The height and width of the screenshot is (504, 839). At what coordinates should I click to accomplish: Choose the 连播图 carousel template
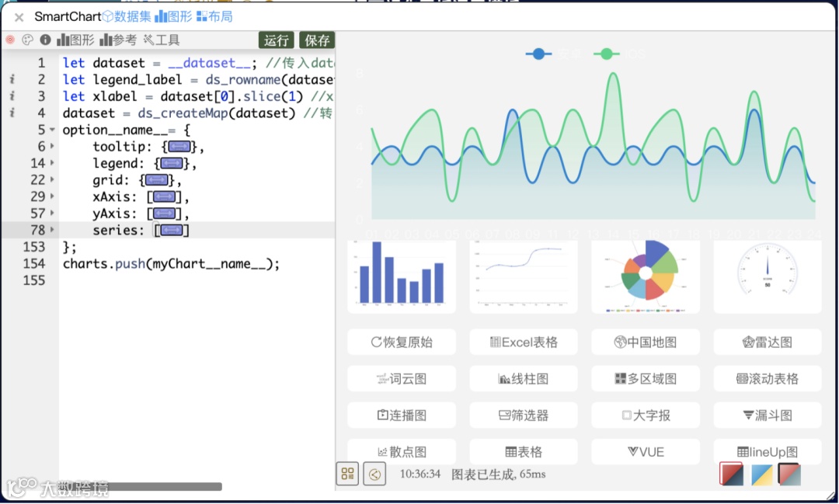[x=402, y=415]
